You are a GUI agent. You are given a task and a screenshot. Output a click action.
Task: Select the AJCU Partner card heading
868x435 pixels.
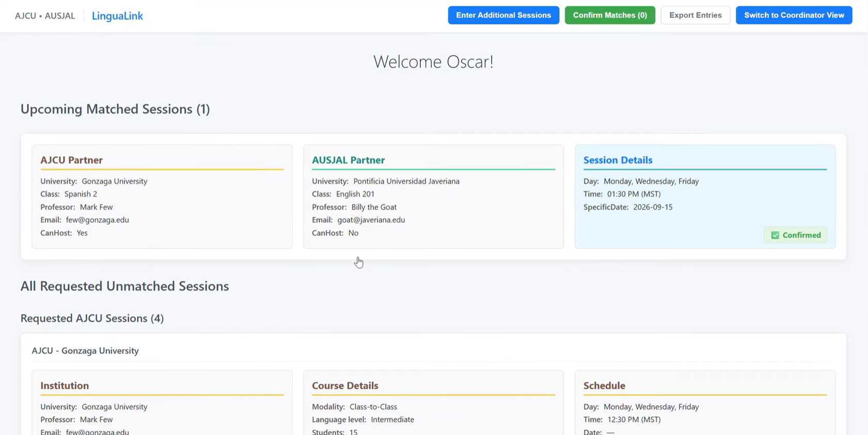point(71,160)
